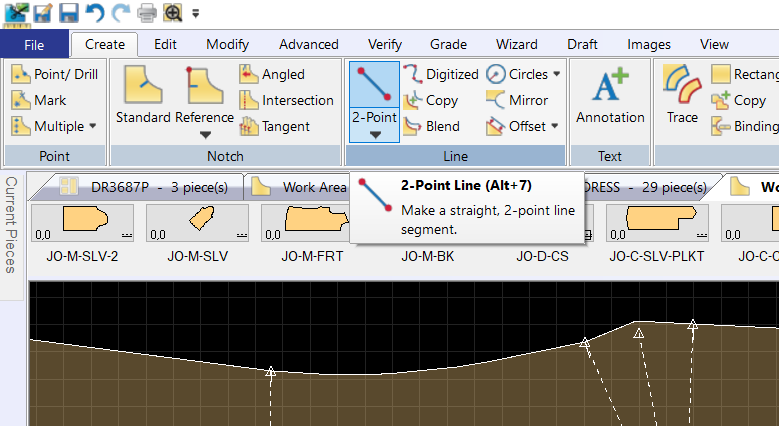Select the Angled notch tool
Screen dimensions: 779x426
click(272, 74)
